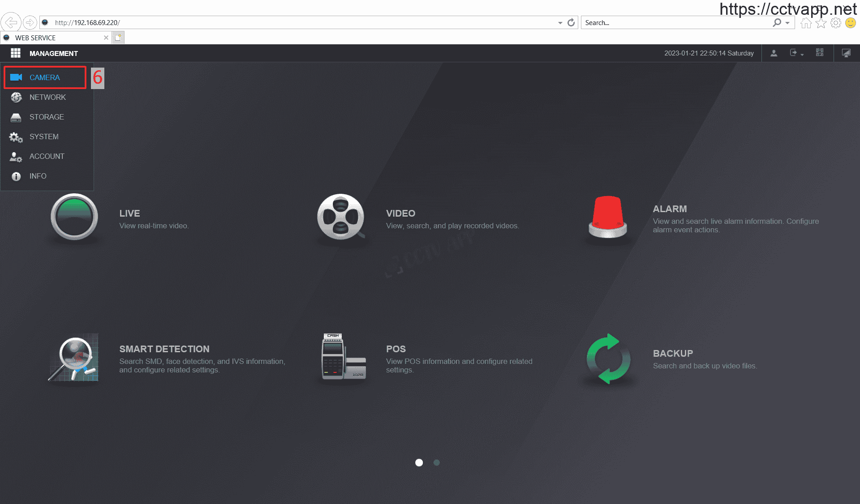The width and height of the screenshot is (860, 504).
Task: Click the QR code icon
Action: coord(820,53)
